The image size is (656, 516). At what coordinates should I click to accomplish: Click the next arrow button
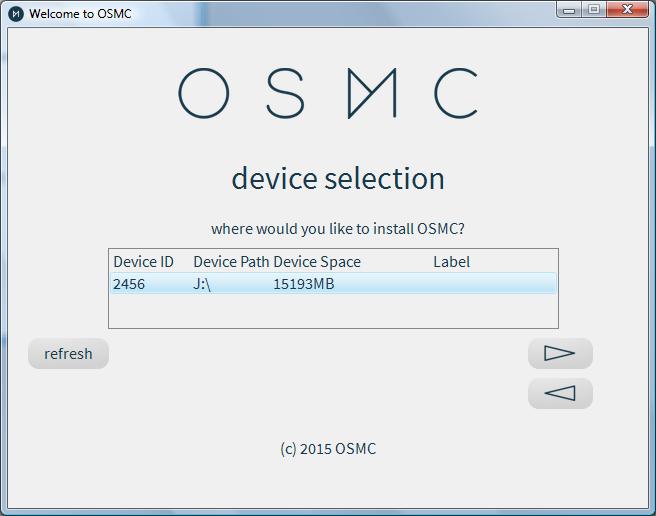[560, 353]
